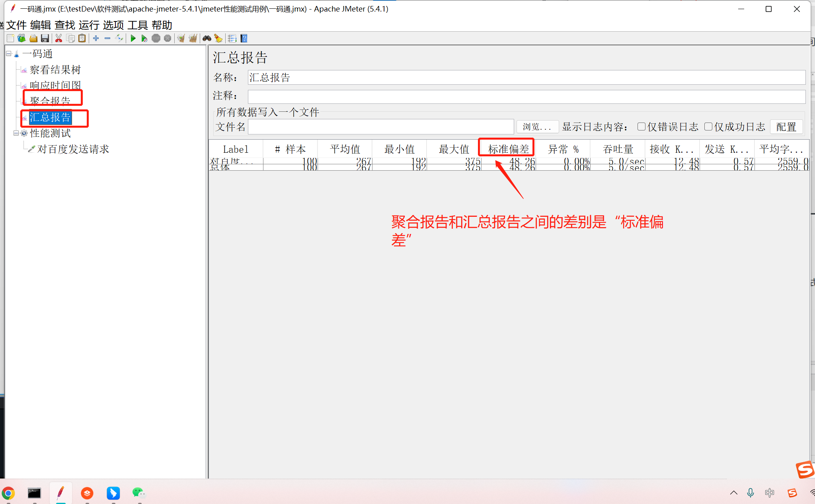Viewport: 815px width, 504px height.
Task: Collapse the 性能测试 thread group node
Action: click(16, 133)
